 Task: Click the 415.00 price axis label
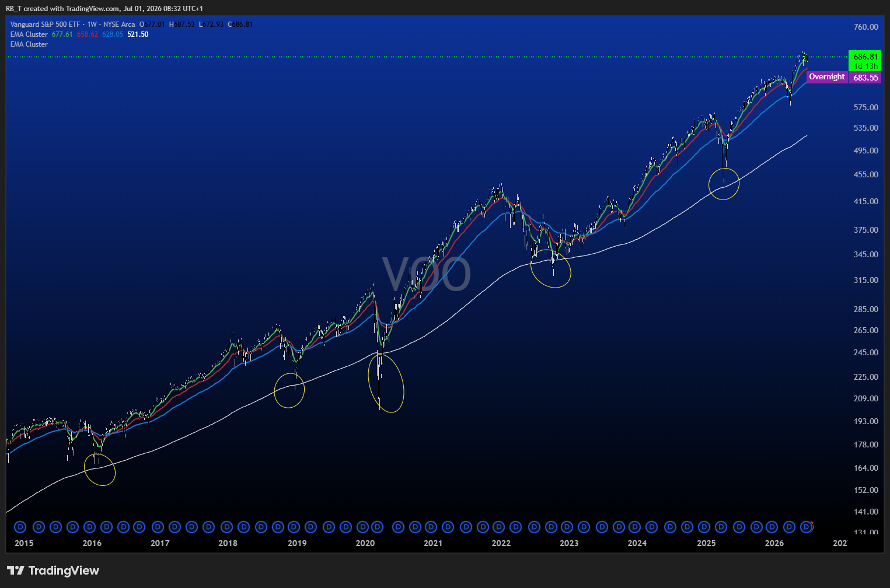click(x=865, y=201)
